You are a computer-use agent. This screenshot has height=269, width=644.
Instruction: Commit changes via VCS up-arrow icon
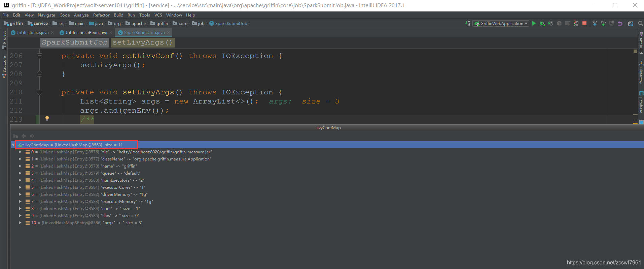603,23
